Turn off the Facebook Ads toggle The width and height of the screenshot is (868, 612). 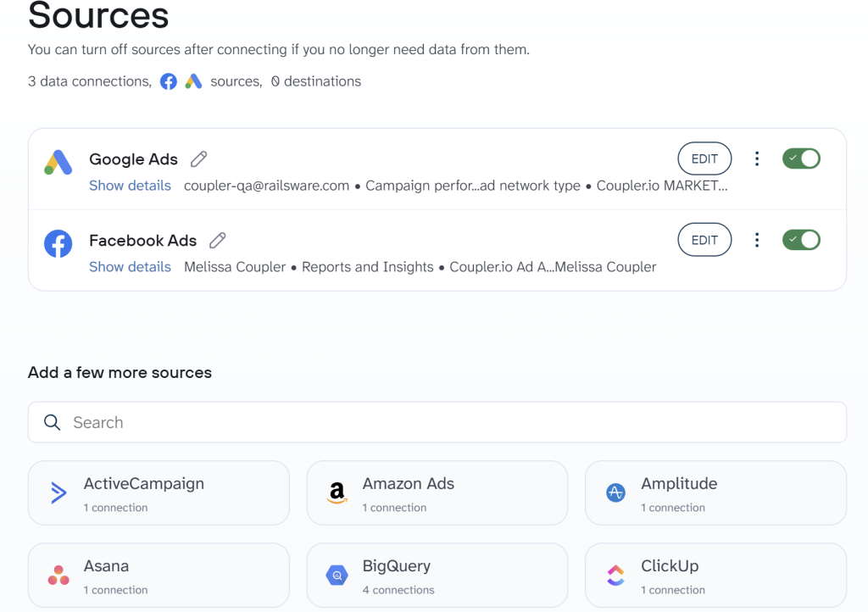(x=801, y=240)
